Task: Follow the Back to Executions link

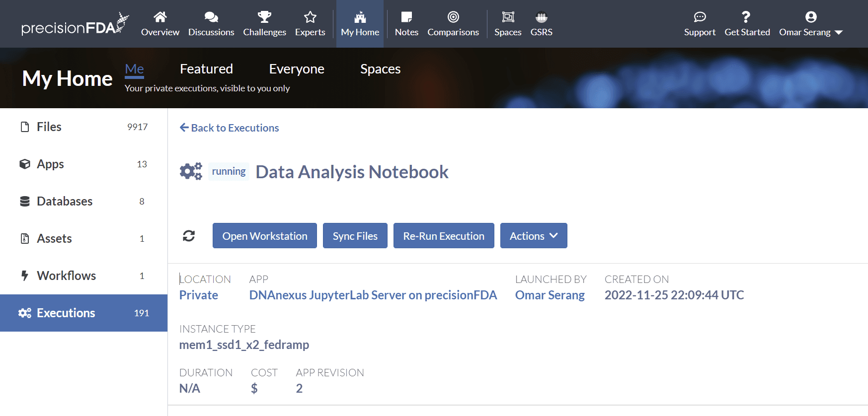Action: coord(230,128)
